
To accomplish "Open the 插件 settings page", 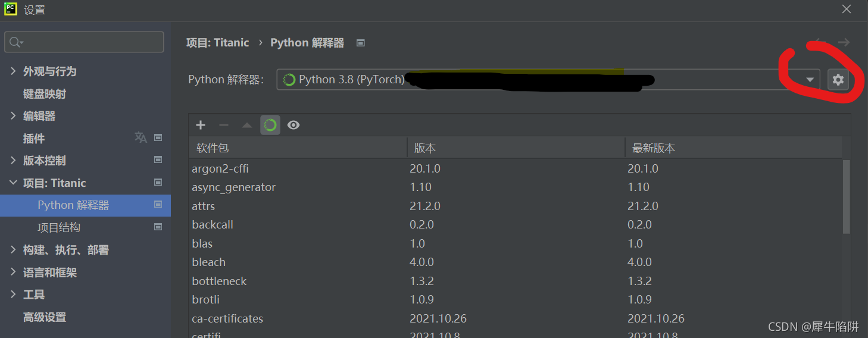I will (x=34, y=138).
